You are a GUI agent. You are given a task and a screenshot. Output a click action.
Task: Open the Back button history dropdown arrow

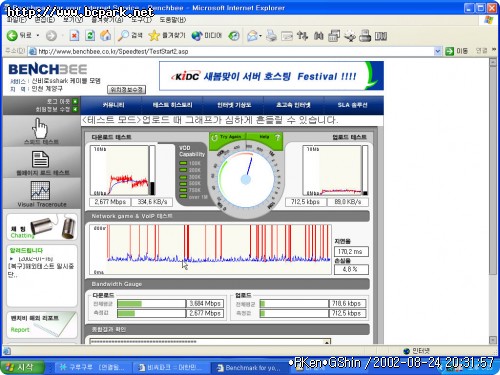coord(38,35)
